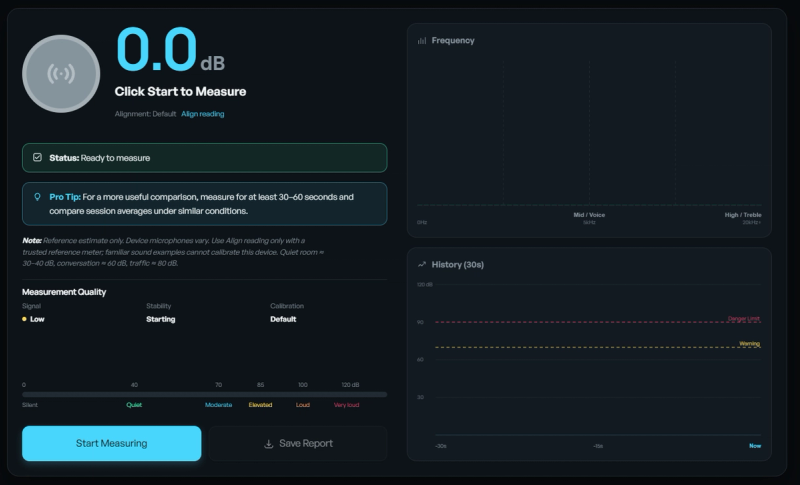Click the History trend line icon
The height and width of the screenshot is (485, 800).
pyautogui.click(x=422, y=264)
